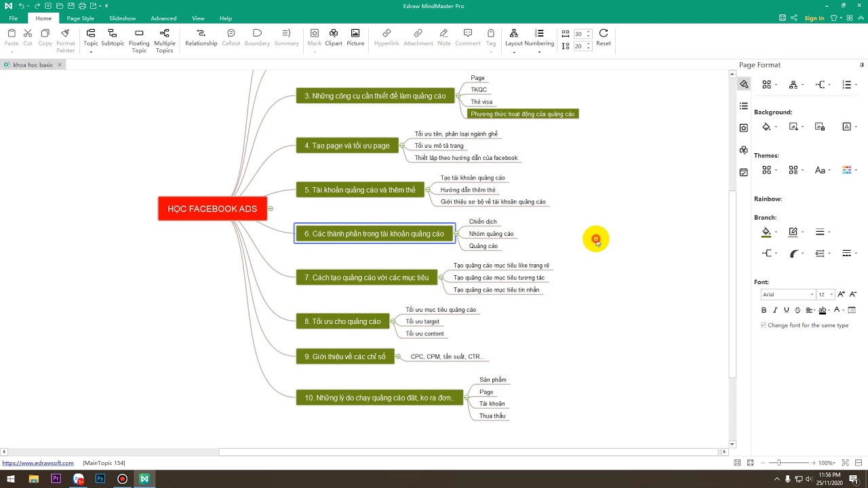Open Premiere Pro from taskbar

(56, 479)
